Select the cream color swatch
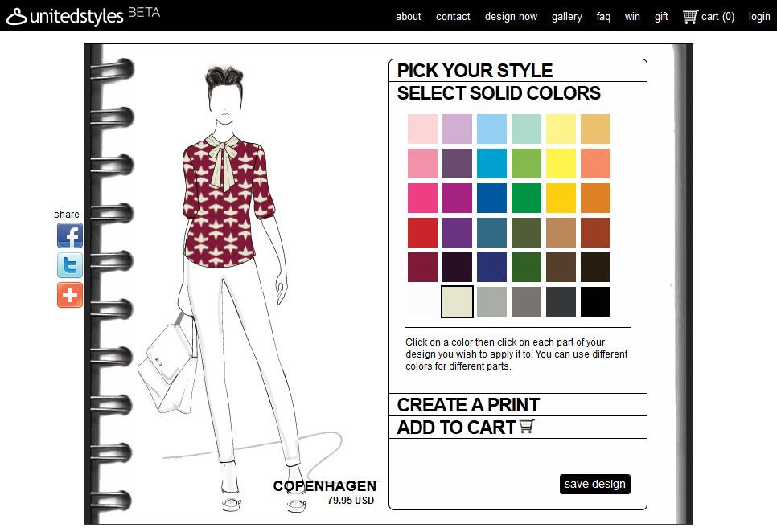 pos(457,302)
